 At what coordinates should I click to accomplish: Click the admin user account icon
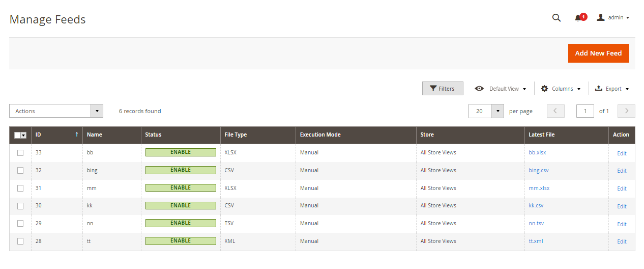[x=601, y=17]
